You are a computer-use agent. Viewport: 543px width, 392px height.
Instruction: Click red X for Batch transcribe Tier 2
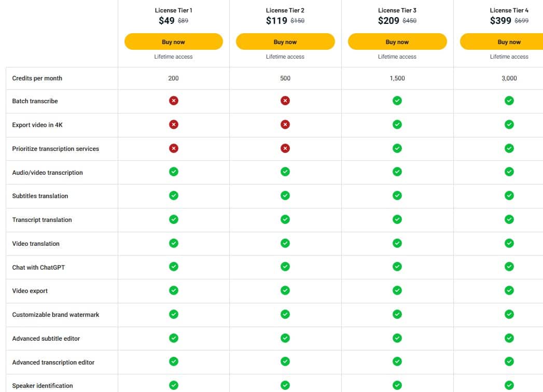pyautogui.click(x=285, y=101)
